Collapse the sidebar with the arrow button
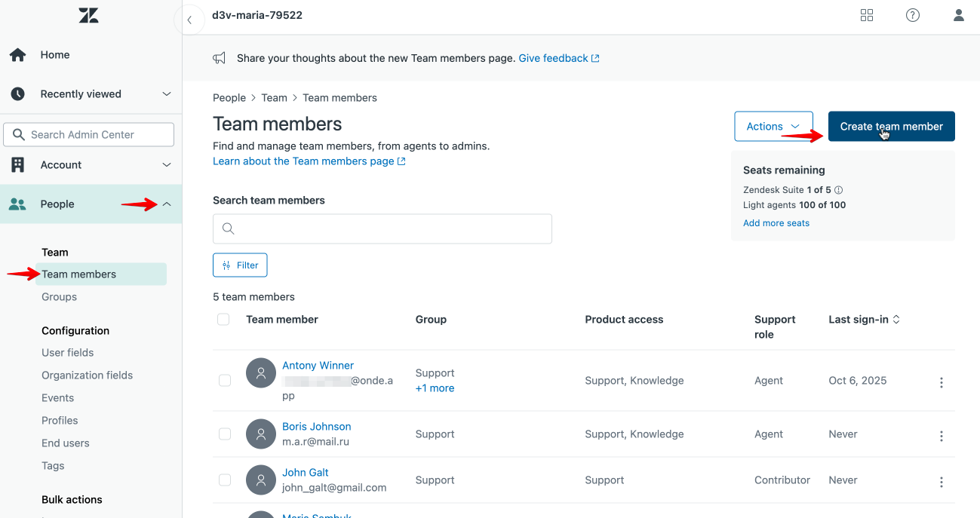 click(189, 20)
